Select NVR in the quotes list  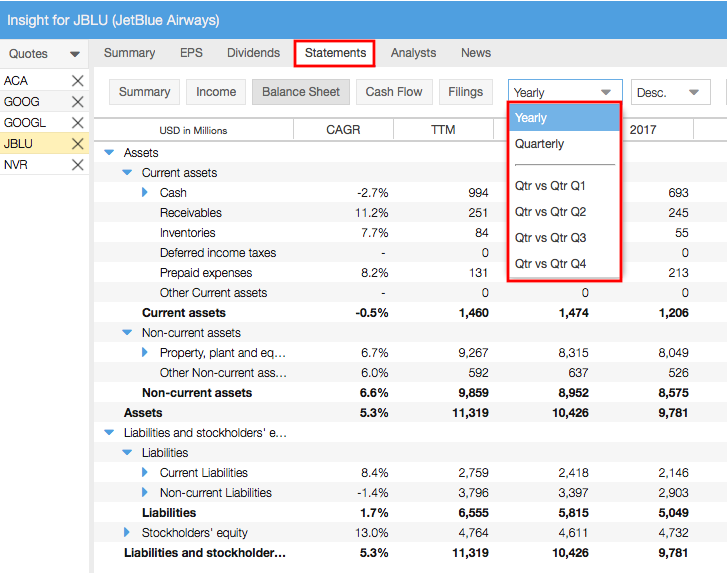coord(15,165)
